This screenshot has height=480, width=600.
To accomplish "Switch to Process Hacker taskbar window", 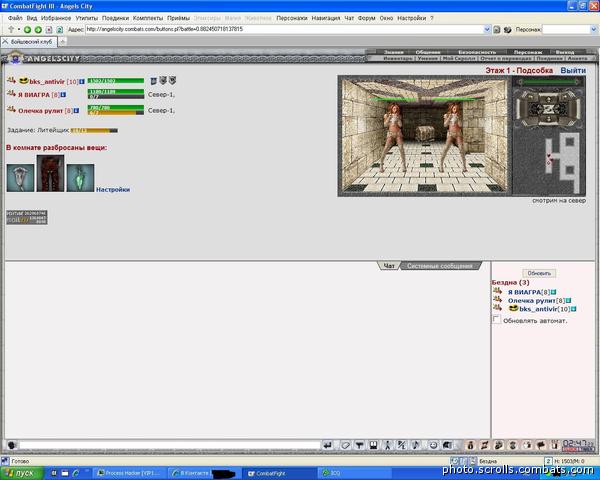I will tap(129, 473).
